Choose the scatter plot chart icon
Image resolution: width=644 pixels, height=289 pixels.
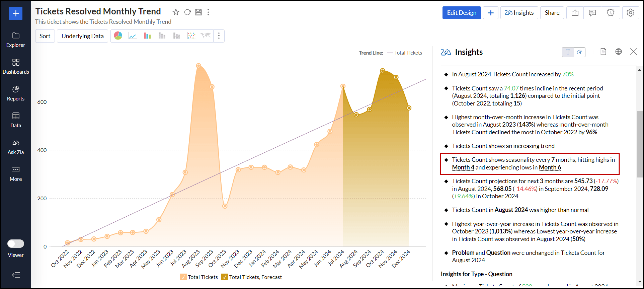click(191, 36)
